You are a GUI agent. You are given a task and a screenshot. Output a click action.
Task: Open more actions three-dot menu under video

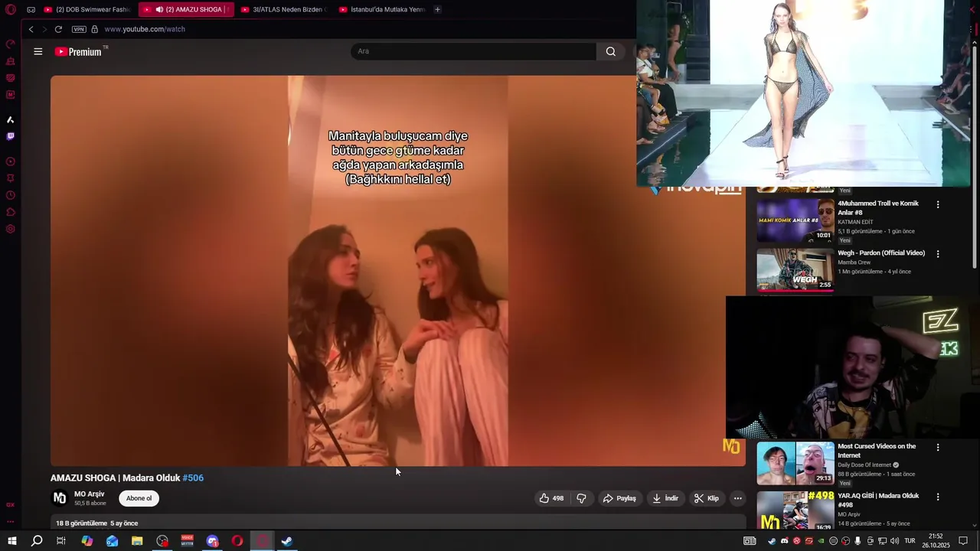pos(737,498)
